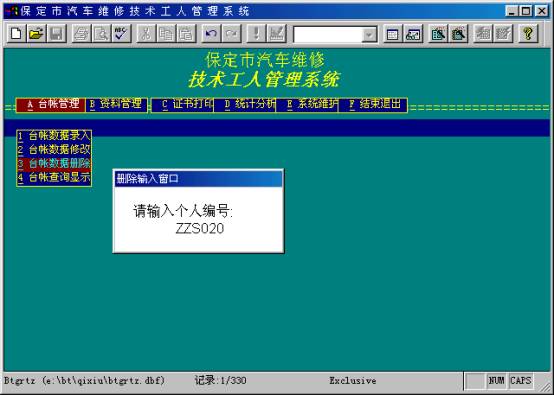The image size is (554, 395).
Task: Click the personal number input field ZZS020
Action: (200, 229)
